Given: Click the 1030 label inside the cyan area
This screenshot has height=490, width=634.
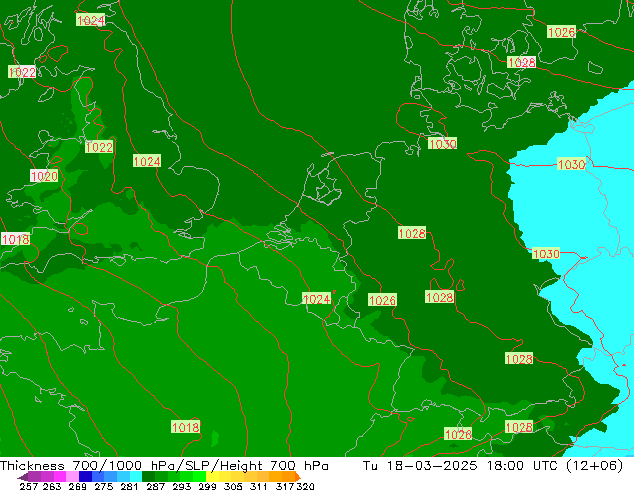Looking at the screenshot, I should coord(571,164).
